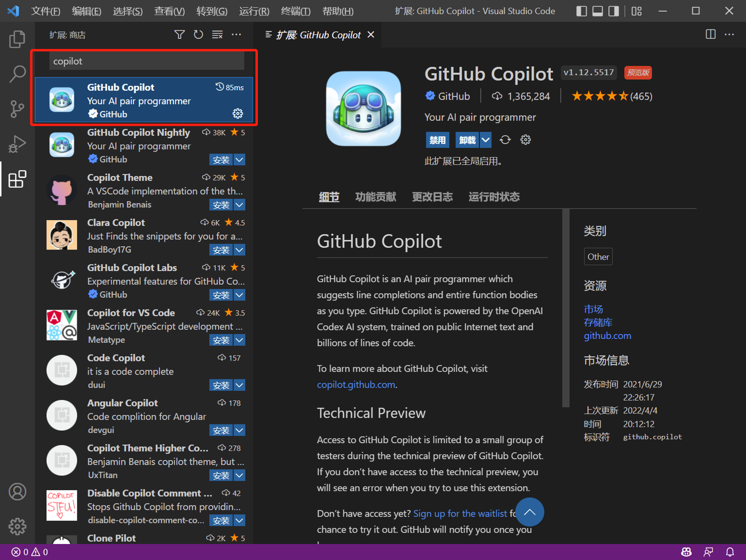Expand install dropdown for Copilot Theme
The height and width of the screenshot is (560, 746).
[x=239, y=205]
